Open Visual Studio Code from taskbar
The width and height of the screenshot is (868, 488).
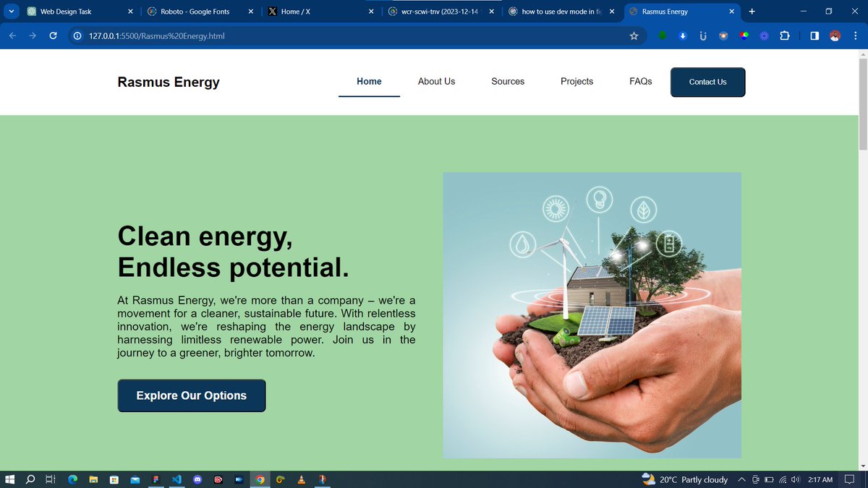[x=176, y=479]
